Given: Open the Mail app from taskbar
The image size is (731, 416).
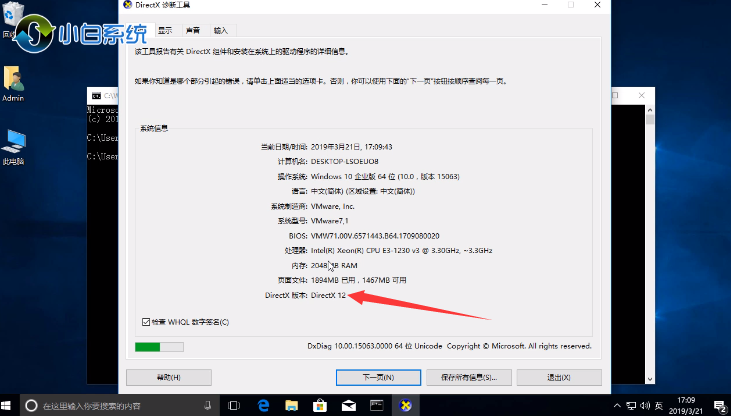Looking at the screenshot, I should click(x=349, y=405).
